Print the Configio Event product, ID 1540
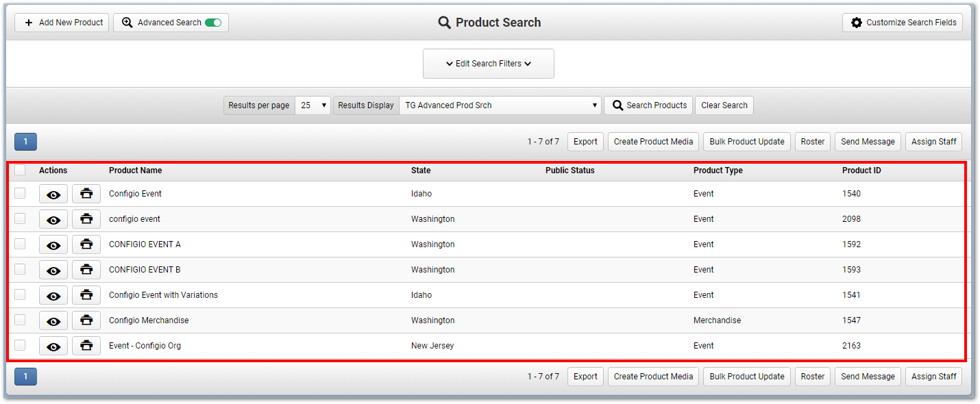The image size is (980, 404). point(86,194)
